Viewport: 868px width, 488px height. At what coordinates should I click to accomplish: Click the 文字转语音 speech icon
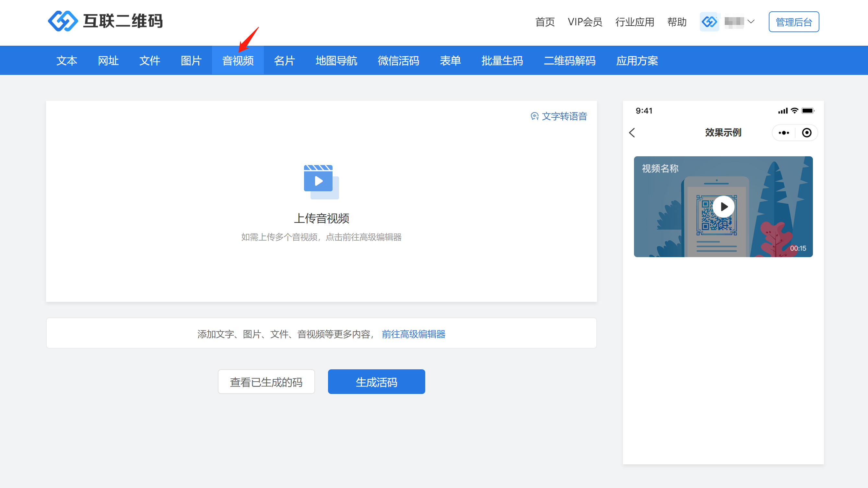pyautogui.click(x=534, y=116)
